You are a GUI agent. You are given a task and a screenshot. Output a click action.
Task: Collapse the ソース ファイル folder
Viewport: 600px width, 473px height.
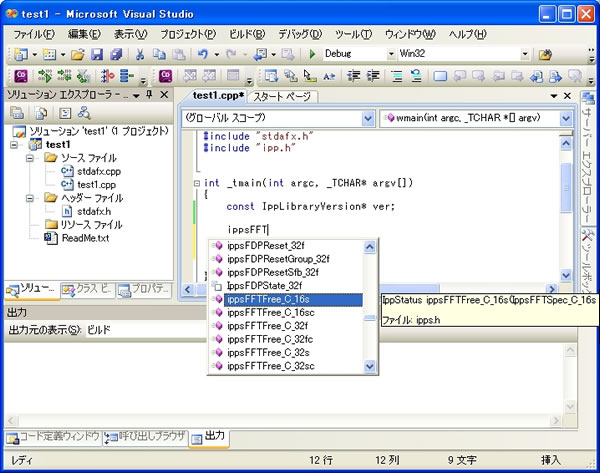[x=30, y=158]
